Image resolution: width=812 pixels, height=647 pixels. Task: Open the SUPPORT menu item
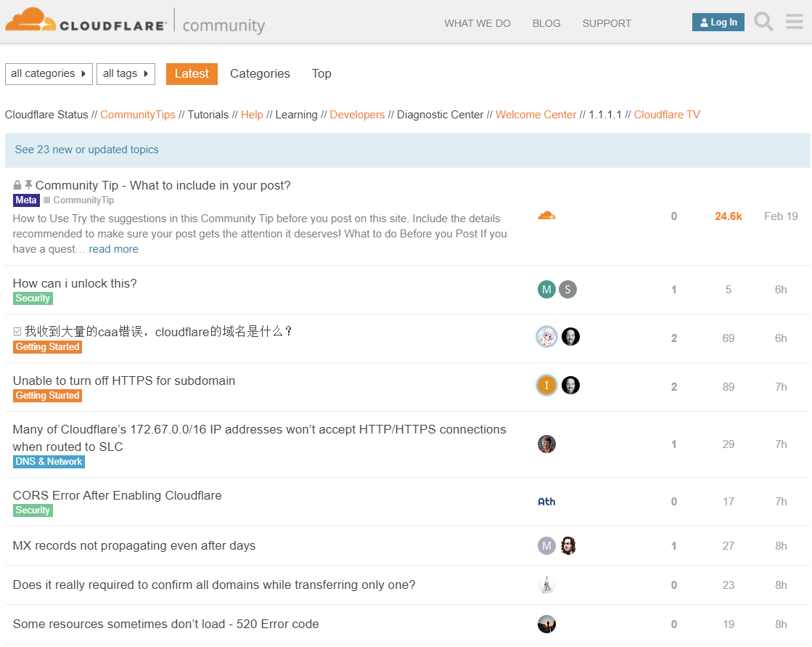607,23
